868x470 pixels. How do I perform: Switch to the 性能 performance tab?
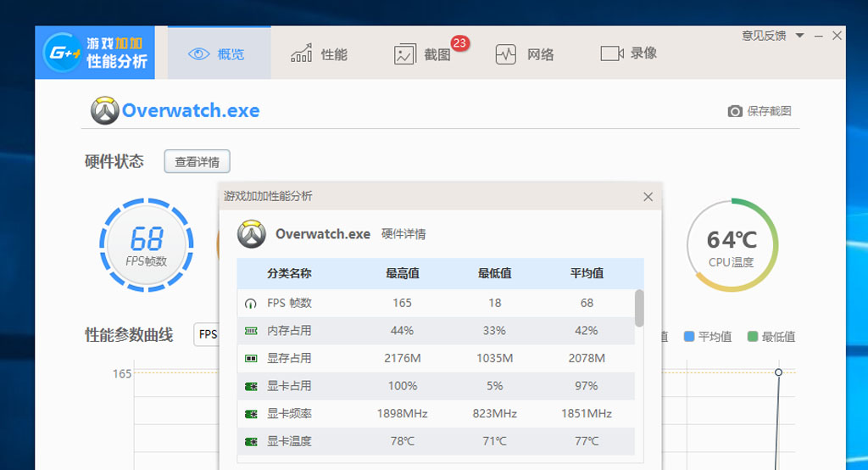[319, 53]
